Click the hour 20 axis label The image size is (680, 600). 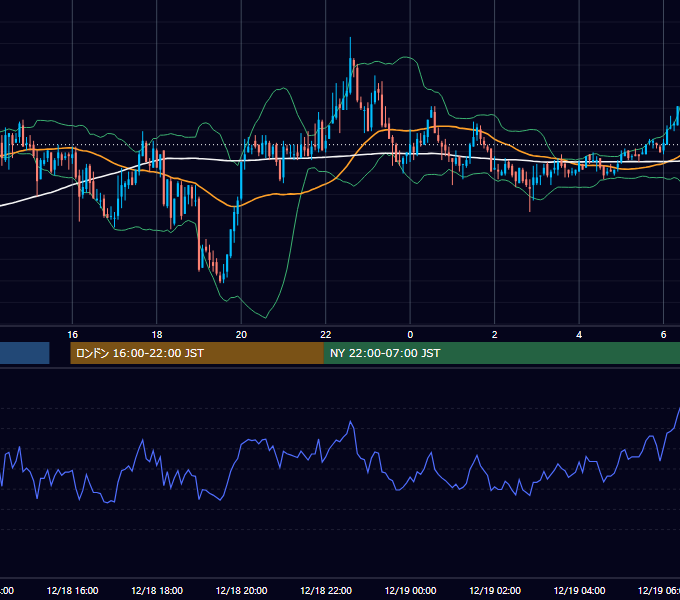click(241, 335)
